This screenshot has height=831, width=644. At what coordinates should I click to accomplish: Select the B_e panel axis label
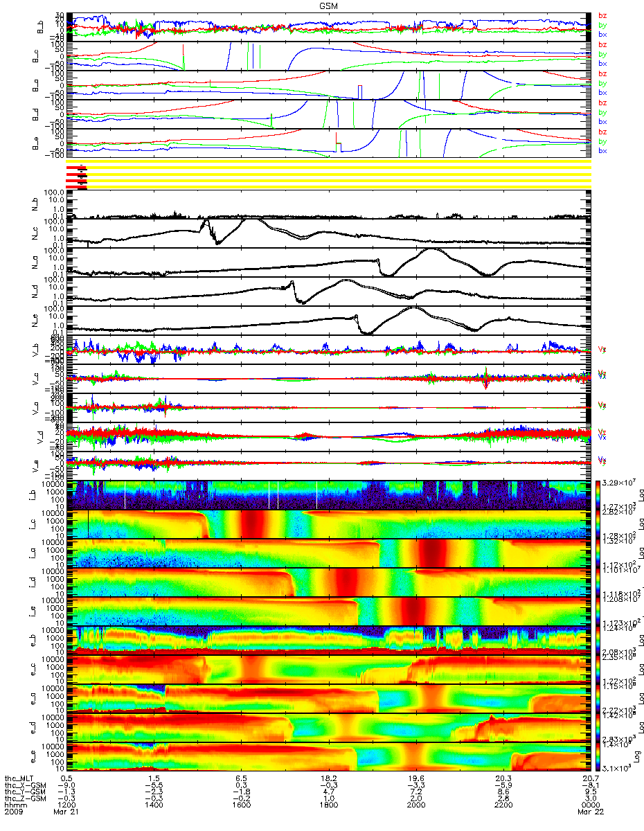tap(35, 143)
